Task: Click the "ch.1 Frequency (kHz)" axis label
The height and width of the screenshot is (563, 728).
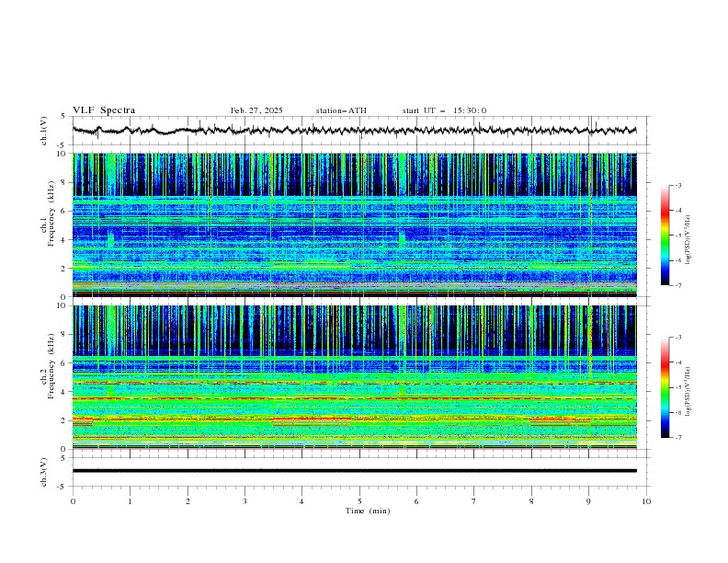Action: tap(48, 213)
